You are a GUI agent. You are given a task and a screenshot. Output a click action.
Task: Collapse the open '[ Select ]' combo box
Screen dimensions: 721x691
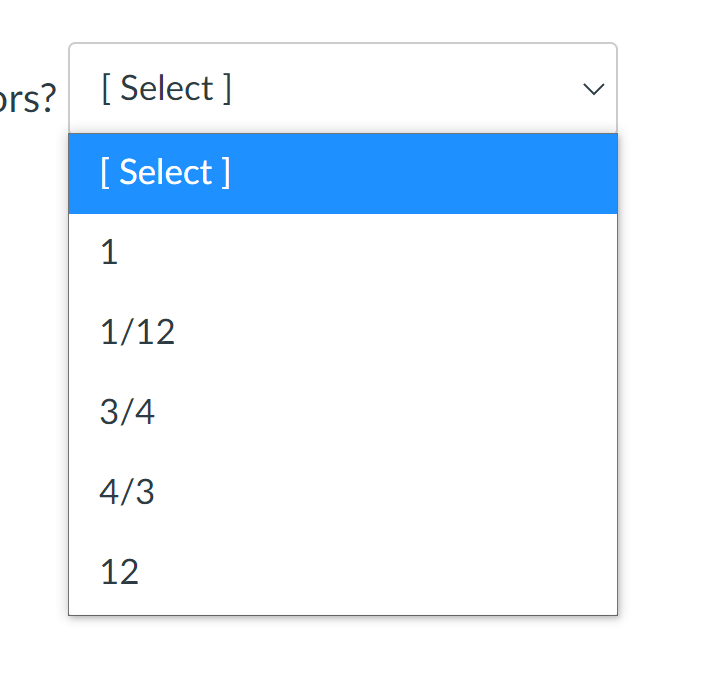(x=342, y=89)
